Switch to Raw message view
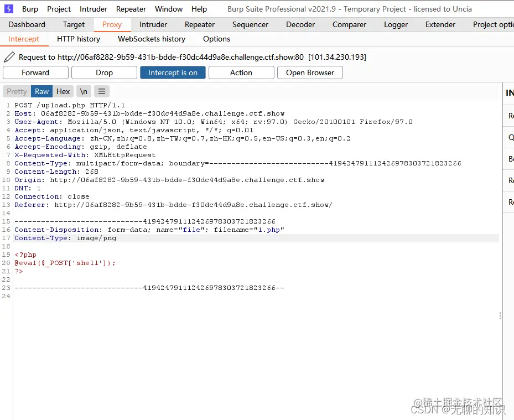Screen dimensions: 514x420 pyautogui.click(x=41, y=91)
